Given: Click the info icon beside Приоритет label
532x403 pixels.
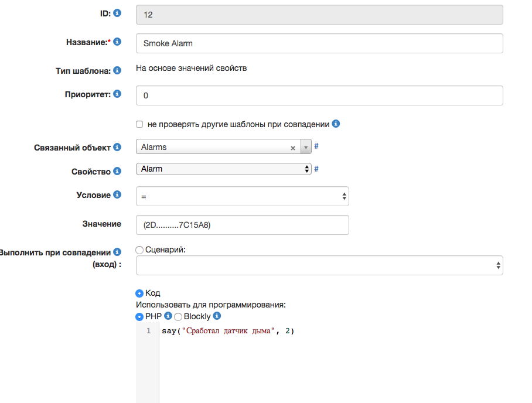Looking at the screenshot, I should pos(117,94).
